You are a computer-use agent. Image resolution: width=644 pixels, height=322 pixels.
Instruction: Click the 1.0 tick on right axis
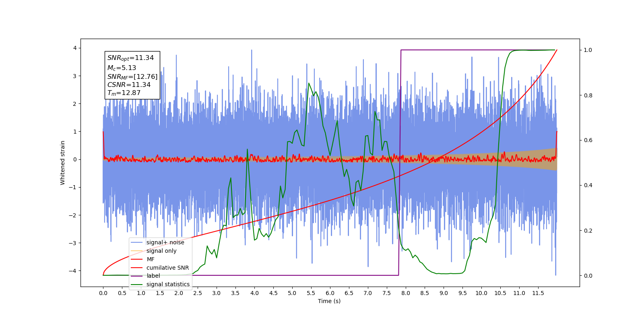pos(588,50)
